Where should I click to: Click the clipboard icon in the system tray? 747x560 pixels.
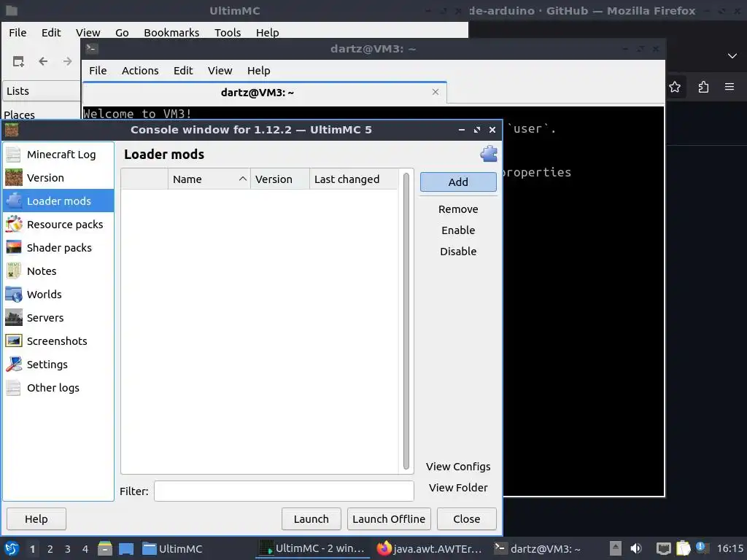click(x=683, y=548)
